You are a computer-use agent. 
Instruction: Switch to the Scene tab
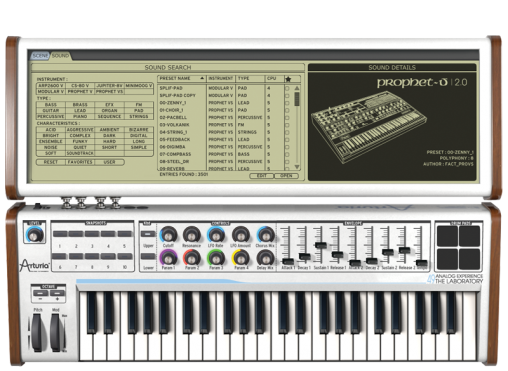pyautogui.click(x=40, y=56)
